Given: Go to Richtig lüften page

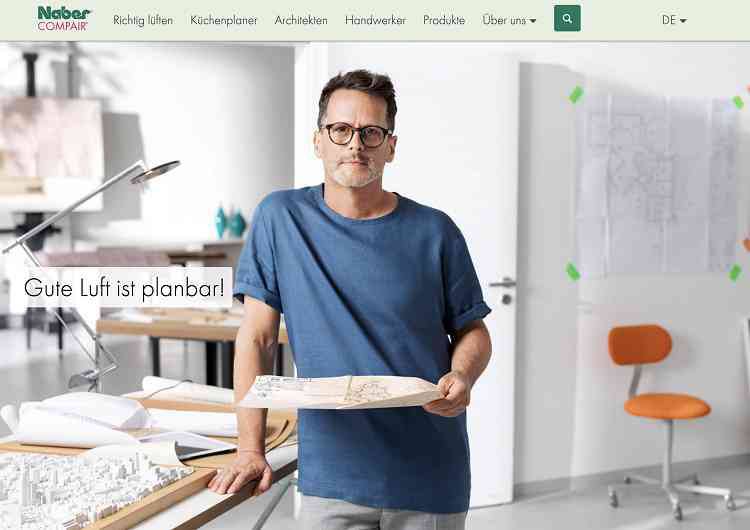Looking at the screenshot, I should tap(143, 20).
